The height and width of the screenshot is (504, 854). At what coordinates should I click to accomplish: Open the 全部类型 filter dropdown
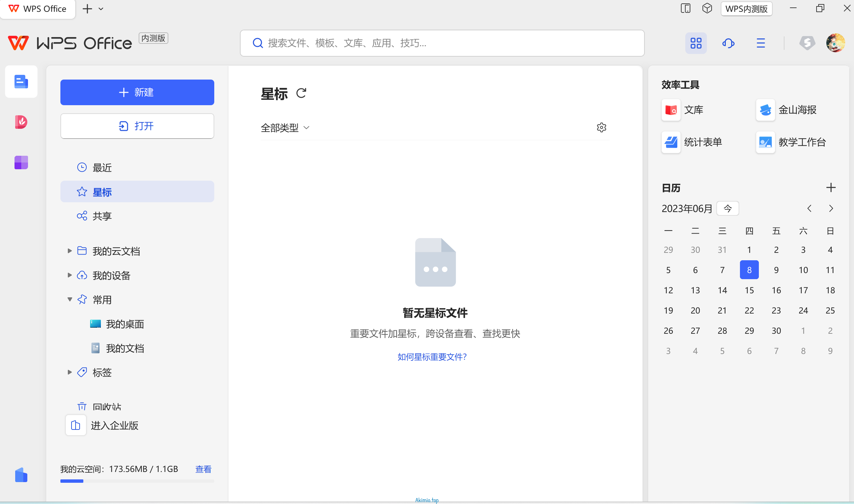285,128
